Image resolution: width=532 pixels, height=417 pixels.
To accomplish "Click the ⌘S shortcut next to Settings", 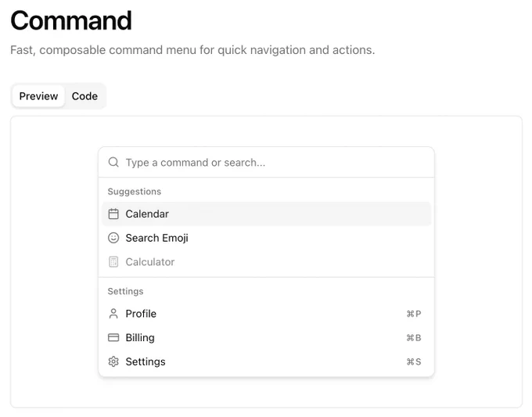I will [x=414, y=362].
